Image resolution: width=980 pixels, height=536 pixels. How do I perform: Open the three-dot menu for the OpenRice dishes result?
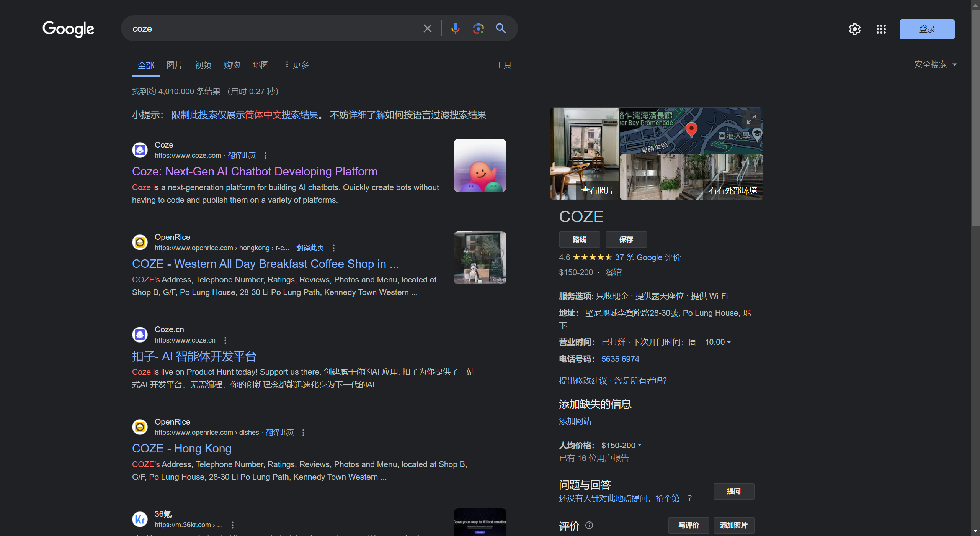tap(303, 433)
